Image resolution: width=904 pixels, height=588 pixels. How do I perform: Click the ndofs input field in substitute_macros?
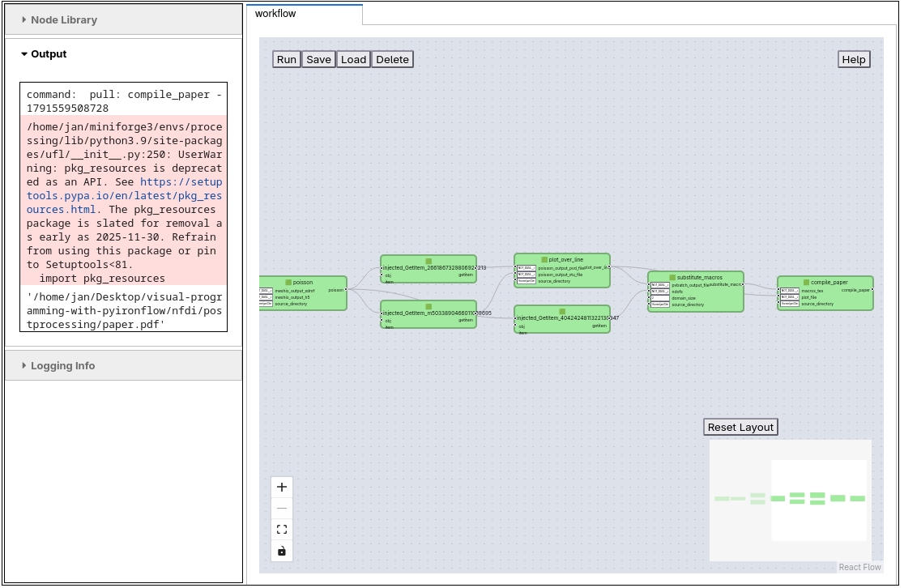(x=660, y=292)
